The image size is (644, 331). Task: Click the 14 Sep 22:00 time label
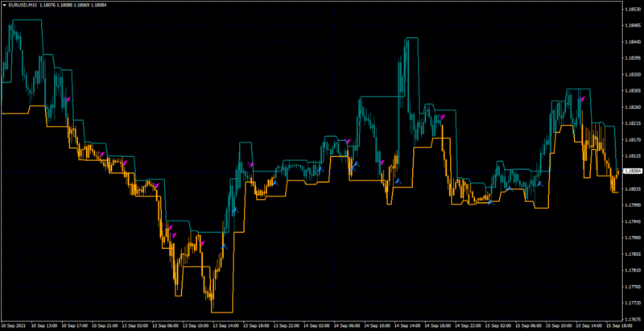pos(469,325)
